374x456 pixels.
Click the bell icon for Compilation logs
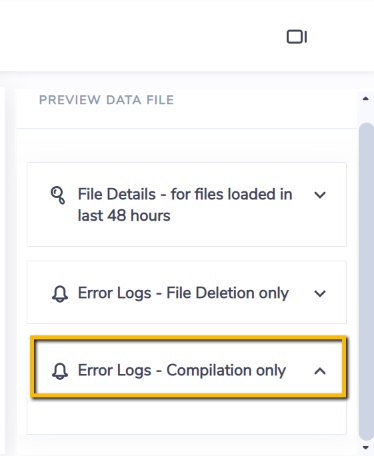60,371
